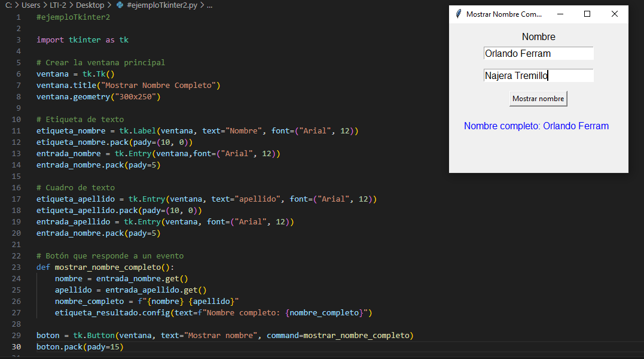
Task: Expand the breadcrumb ellipsis symbol list
Action: pos(209,5)
